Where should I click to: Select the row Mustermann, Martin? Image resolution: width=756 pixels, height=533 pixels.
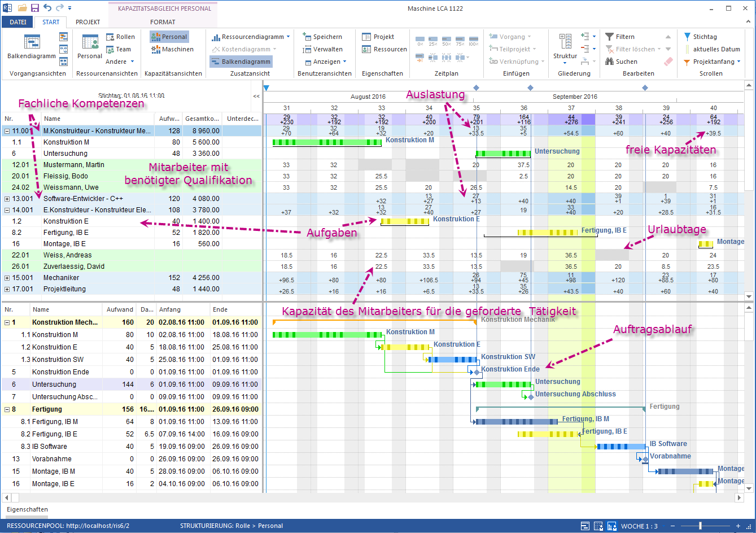(131, 165)
